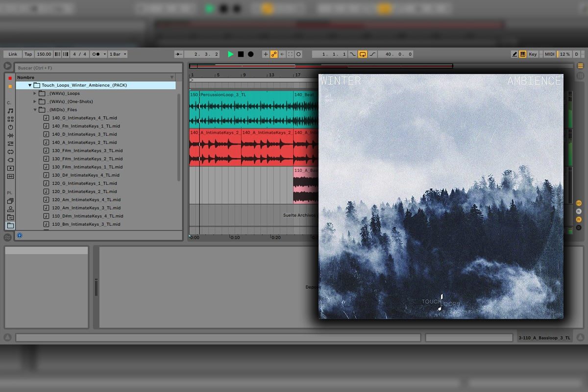The image size is (588, 392).
Task: Open the Instruments category in browser
Action: click(x=10, y=127)
